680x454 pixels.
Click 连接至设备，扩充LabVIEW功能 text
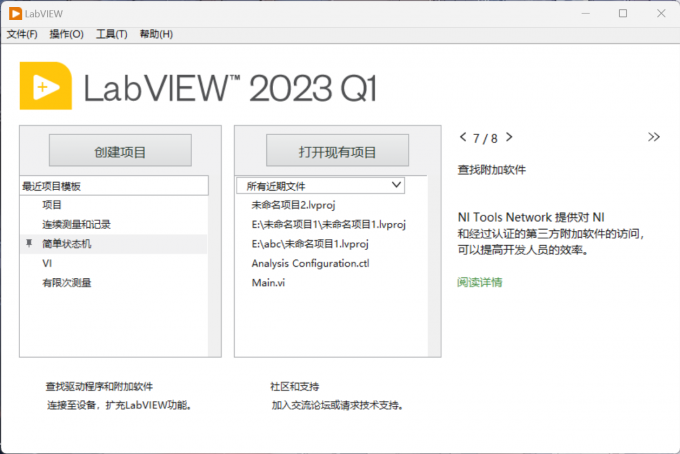point(119,405)
